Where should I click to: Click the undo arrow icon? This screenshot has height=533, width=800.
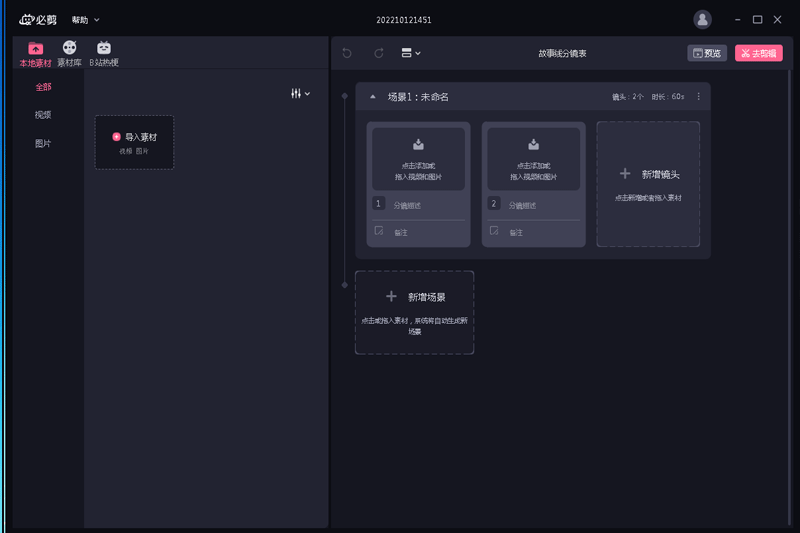pyautogui.click(x=347, y=53)
